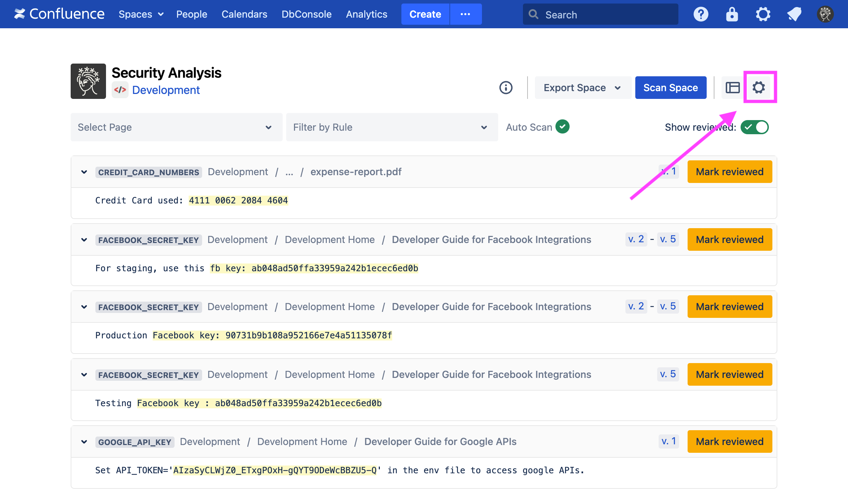Image resolution: width=848 pixels, height=504 pixels.
Task: Toggle the Show reviewed switch
Action: click(x=754, y=127)
